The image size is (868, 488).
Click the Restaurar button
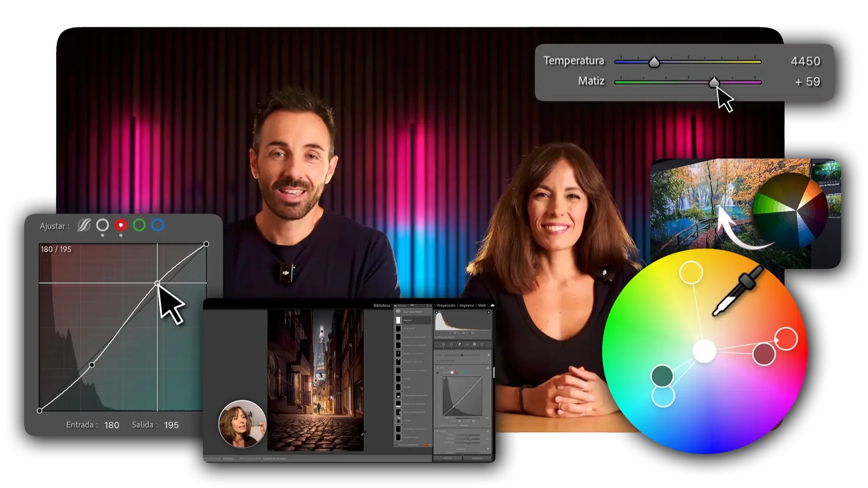477,458
